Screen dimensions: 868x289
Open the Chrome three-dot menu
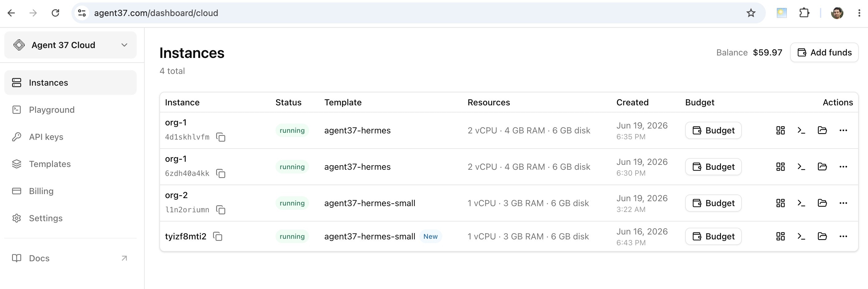(x=859, y=13)
